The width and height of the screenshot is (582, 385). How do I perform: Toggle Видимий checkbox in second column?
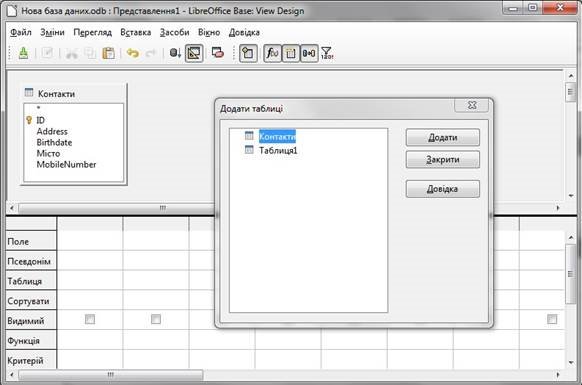(156, 319)
